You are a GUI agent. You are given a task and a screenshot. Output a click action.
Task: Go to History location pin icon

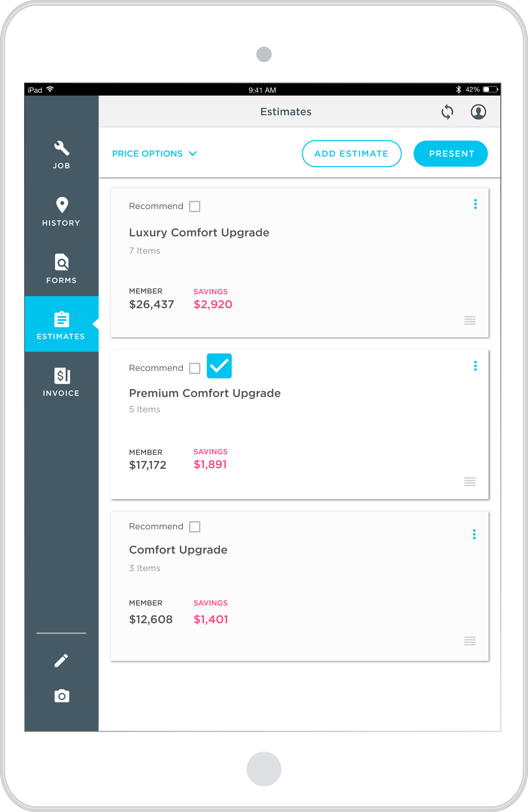(x=62, y=205)
